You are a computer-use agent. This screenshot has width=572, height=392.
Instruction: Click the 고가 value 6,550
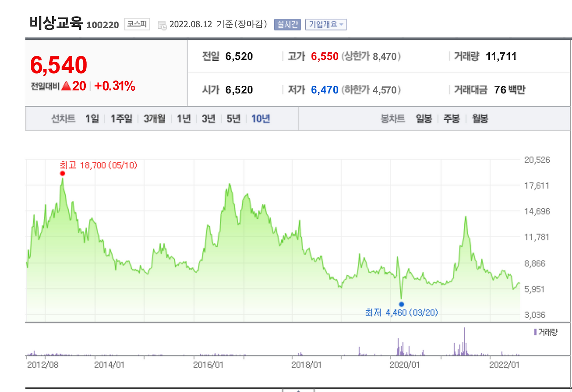pos(325,56)
